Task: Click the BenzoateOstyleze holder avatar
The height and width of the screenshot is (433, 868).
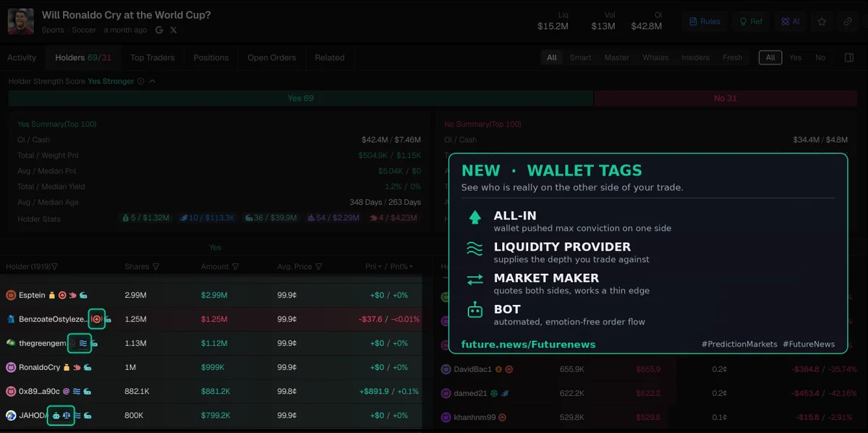Action: pos(11,319)
